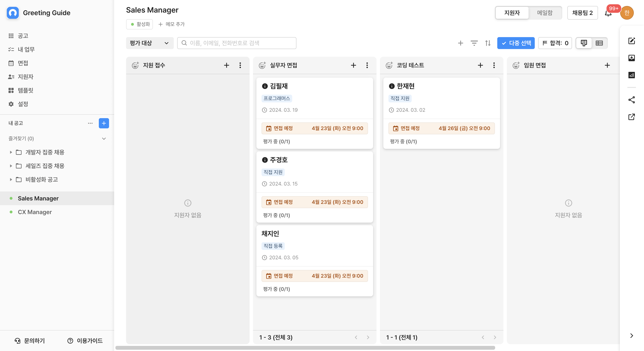Add applicant to 지원 접수 column

pyautogui.click(x=227, y=65)
